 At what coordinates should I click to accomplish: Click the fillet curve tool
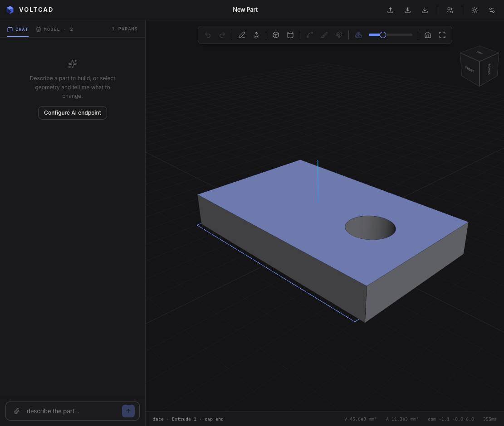(310, 35)
